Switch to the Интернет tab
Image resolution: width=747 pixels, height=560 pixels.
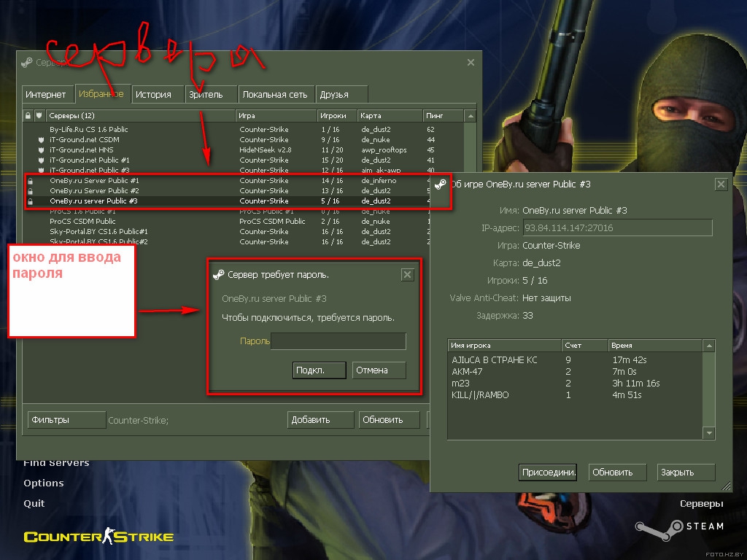click(x=47, y=94)
